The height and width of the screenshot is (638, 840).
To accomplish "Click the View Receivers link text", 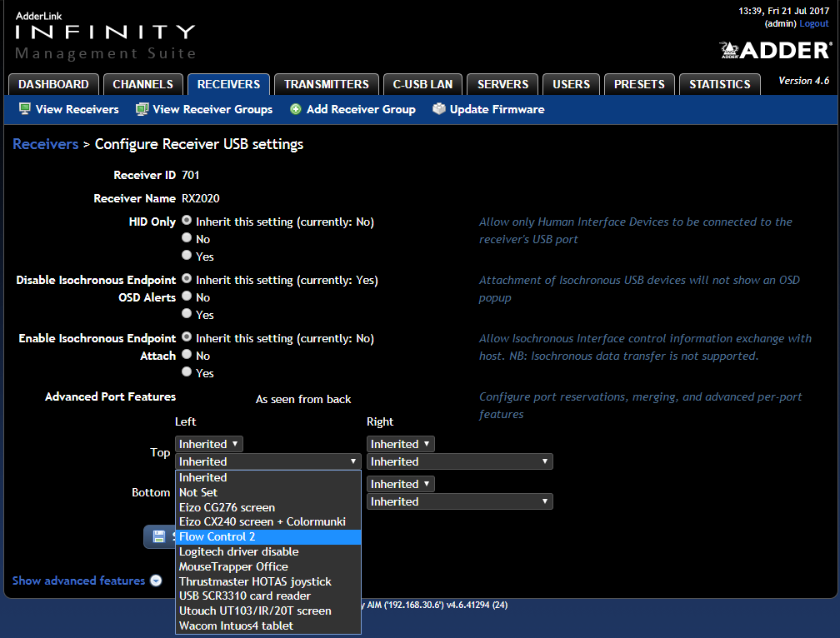I will point(77,110).
